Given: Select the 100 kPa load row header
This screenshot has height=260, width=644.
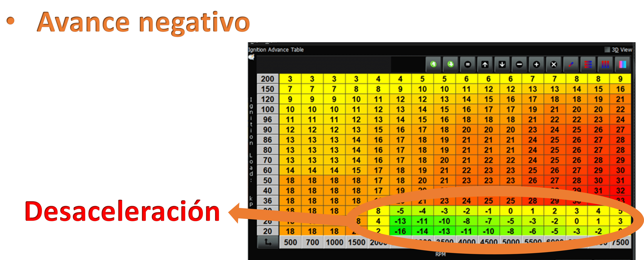Looking at the screenshot, I should pos(268,109).
